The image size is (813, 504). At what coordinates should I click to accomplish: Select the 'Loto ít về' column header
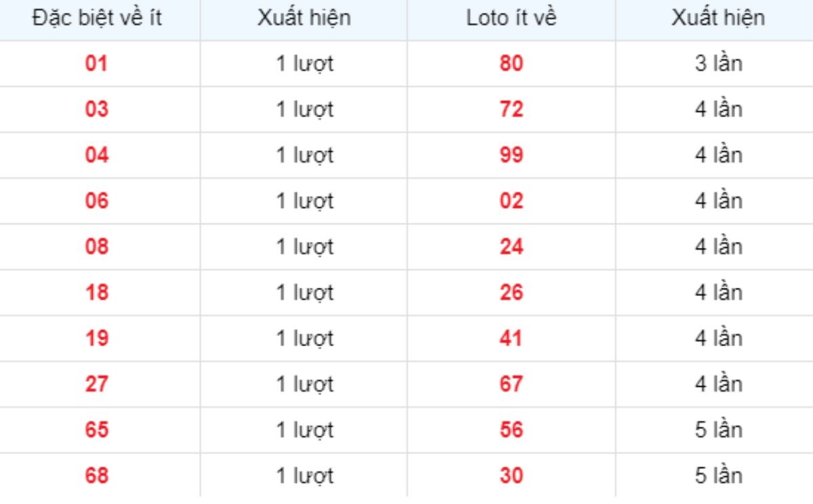point(512,18)
